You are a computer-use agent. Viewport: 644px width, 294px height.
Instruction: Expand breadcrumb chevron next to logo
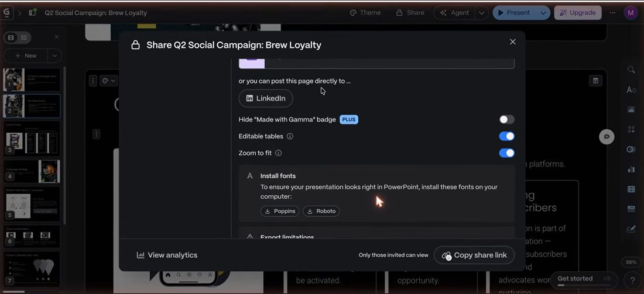19,13
